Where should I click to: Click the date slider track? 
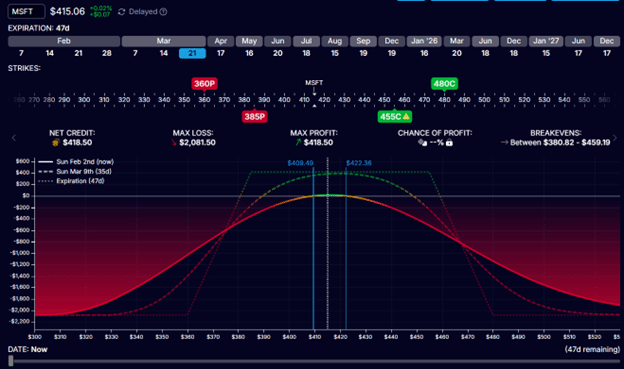click(x=314, y=361)
